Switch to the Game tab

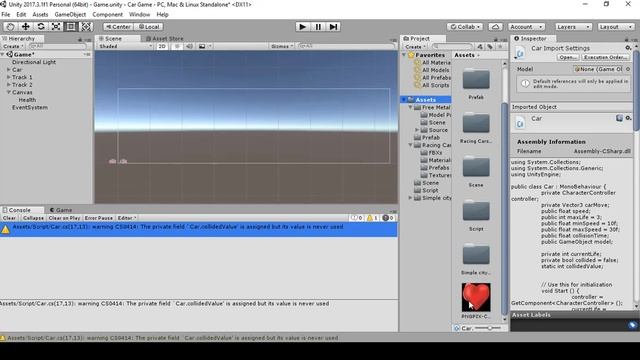coord(61,210)
